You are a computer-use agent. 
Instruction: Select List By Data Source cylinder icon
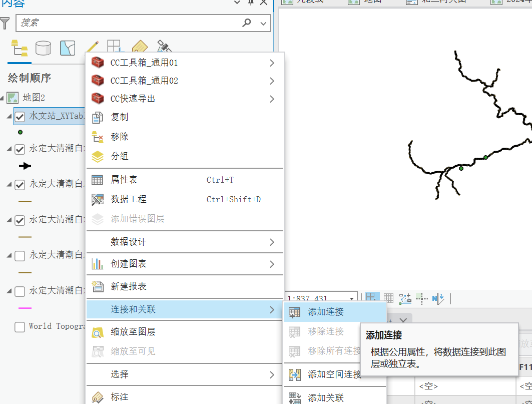click(x=44, y=48)
